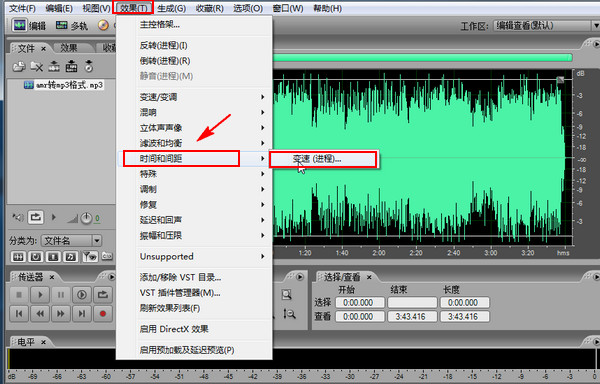Open the 分类为 文件名 sort dropdown
Viewport: 600px width, 384px height.
coord(71,241)
